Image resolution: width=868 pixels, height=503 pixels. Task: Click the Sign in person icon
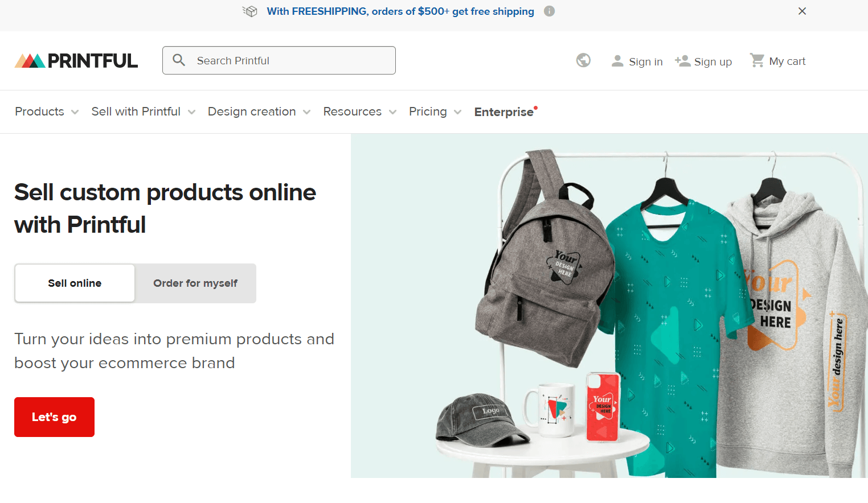tap(617, 61)
